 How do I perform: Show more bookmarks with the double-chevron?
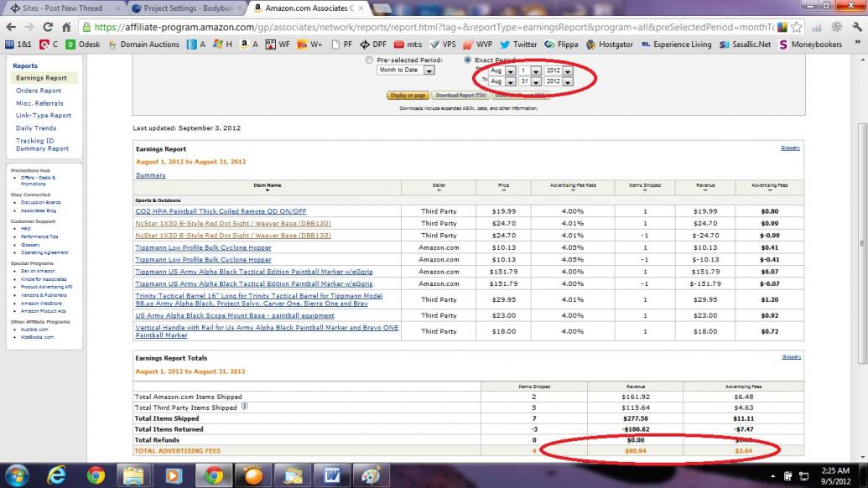857,44
